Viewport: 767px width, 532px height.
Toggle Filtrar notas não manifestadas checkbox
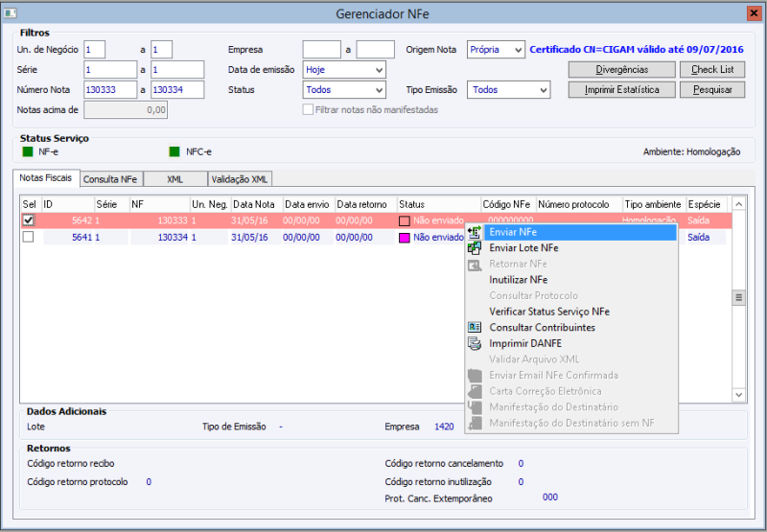(x=308, y=109)
